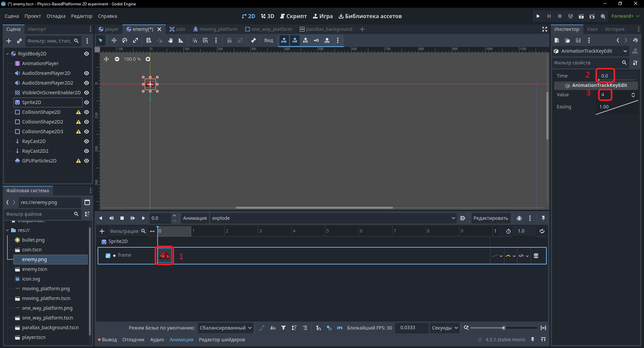The height and width of the screenshot is (348, 644).
Task: Lock the selected node with lock icon
Action: [x=229, y=40]
